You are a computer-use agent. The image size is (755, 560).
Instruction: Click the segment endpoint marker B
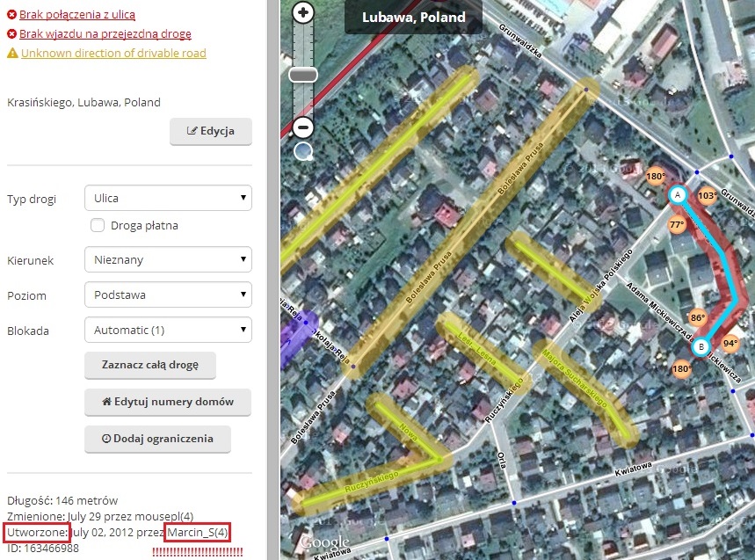(x=701, y=346)
